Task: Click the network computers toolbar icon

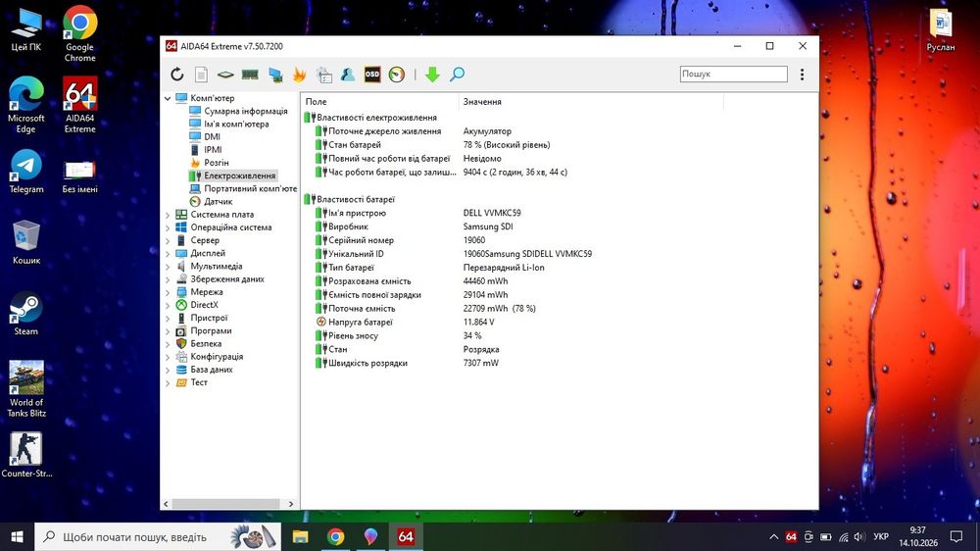Action: (275, 75)
